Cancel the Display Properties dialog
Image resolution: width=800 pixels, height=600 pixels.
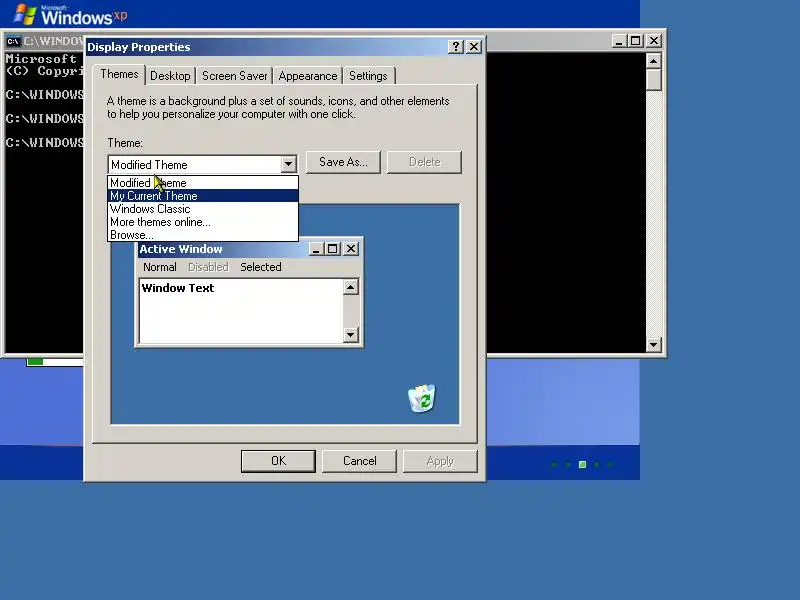pos(359,461)
